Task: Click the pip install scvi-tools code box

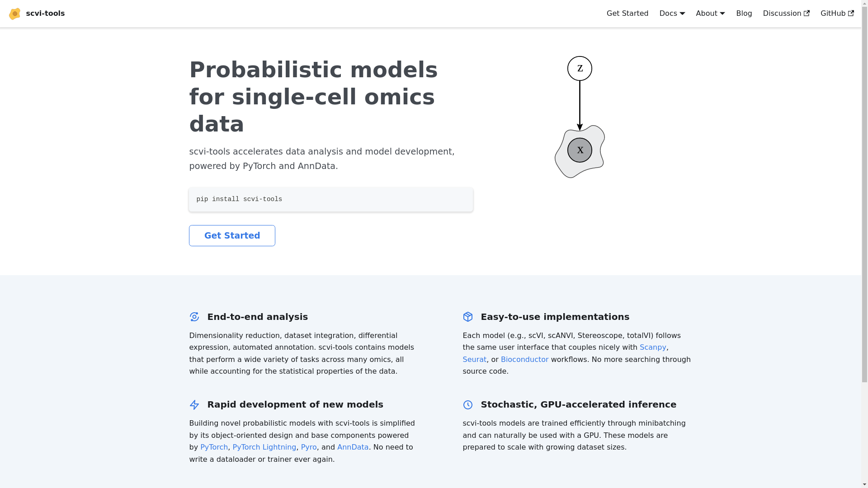Action: (331, 199)
